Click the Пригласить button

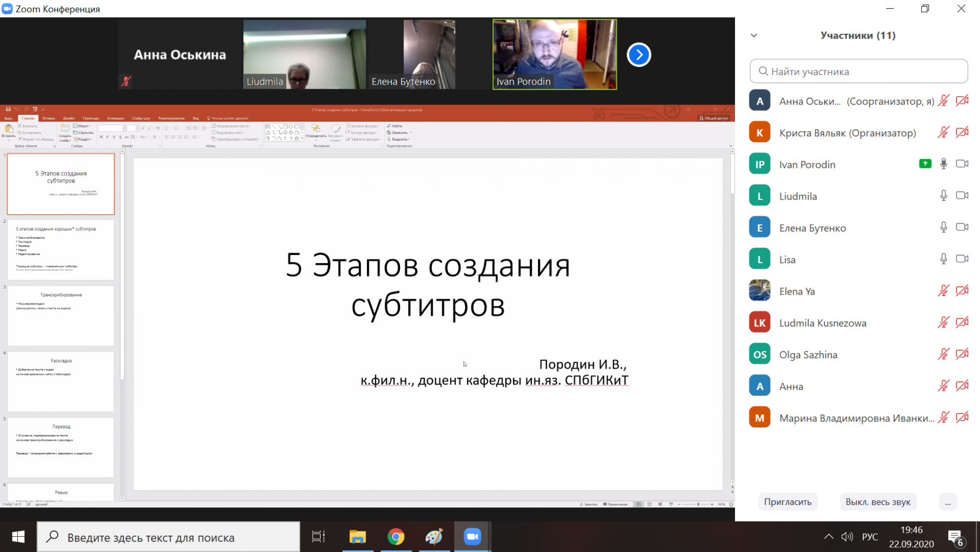(787, 502)
